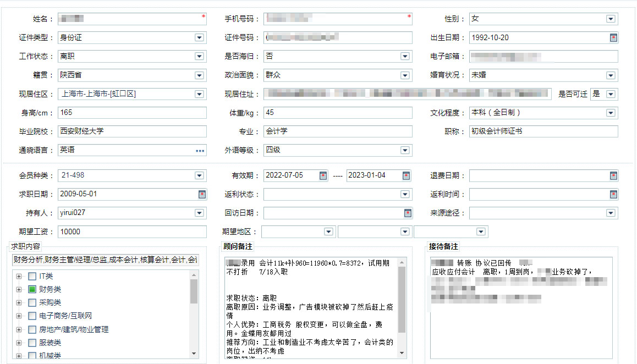Check the 服装类 checkbox
This screenshot has height=364, width=637.
coord(32,343)
